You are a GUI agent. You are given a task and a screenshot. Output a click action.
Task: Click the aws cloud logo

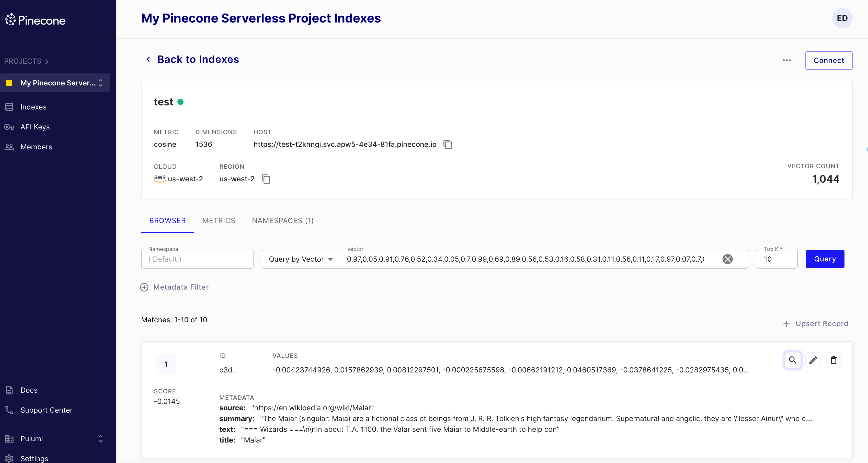pyautogui.click(x=159, y=178)
